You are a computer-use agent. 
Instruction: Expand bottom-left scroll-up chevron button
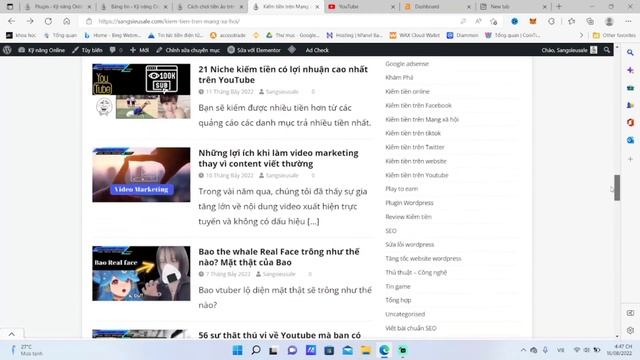11,334
